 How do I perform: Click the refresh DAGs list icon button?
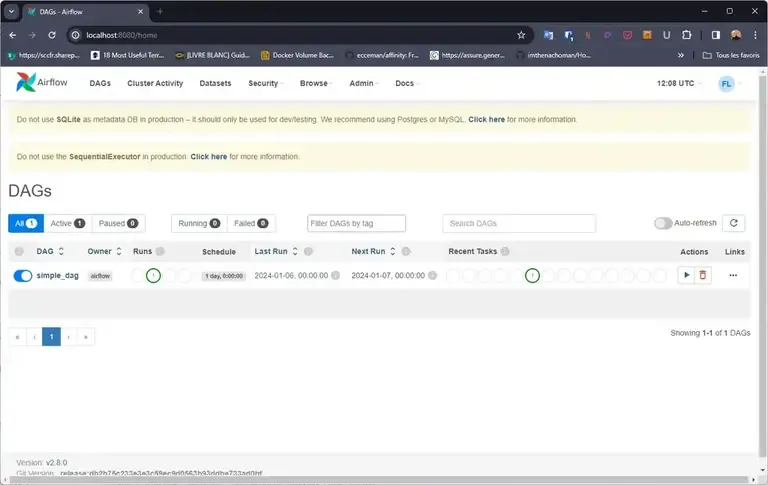734,223
